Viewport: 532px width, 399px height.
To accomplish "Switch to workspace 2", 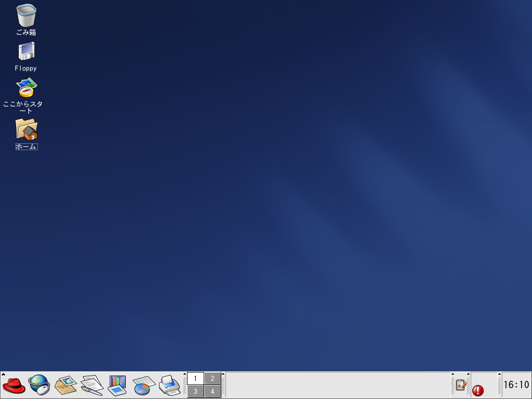I will pyautogui.click(x=212, y=379).
